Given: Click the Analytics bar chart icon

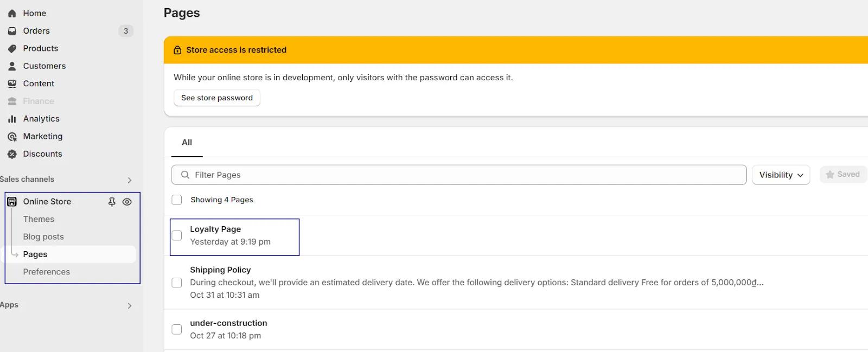Looking at the screenshot, I should coord(12,119).
